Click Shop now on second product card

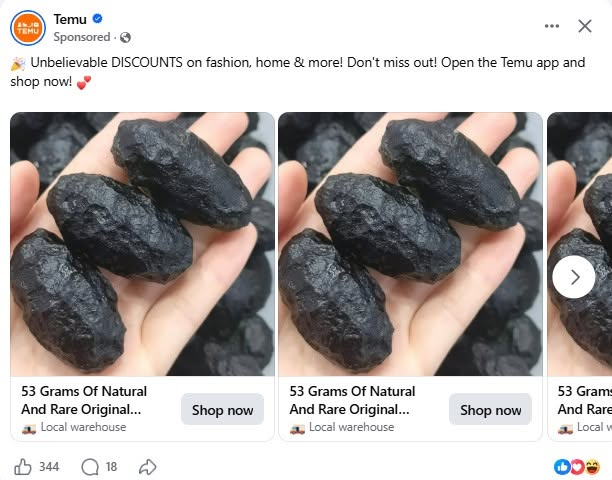pos(490,409)
